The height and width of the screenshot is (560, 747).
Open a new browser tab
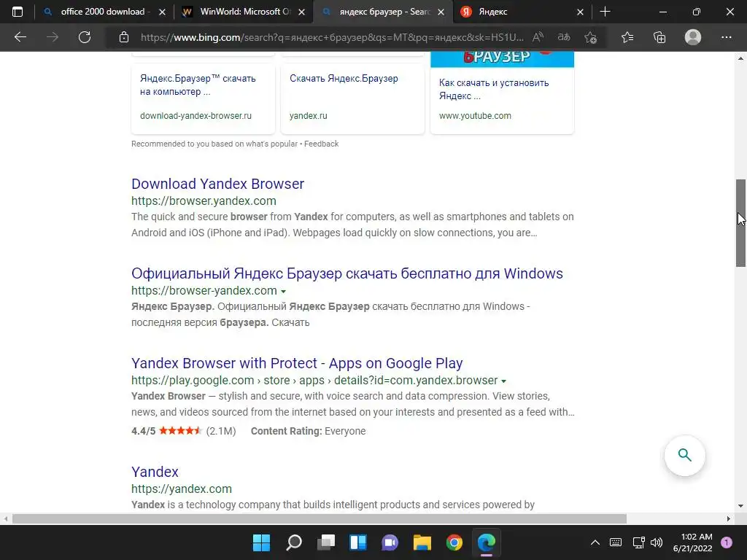[x=605, y=12]
